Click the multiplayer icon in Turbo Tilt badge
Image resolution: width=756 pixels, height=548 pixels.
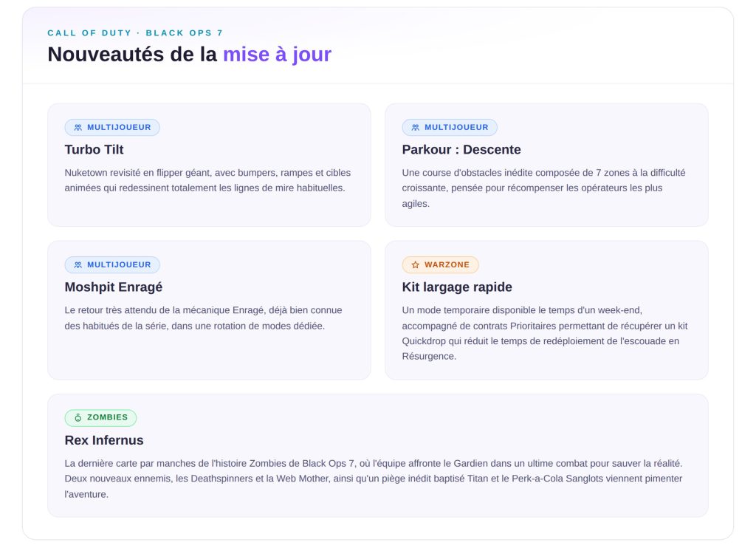pyautogui.click(x=78, y=127)
